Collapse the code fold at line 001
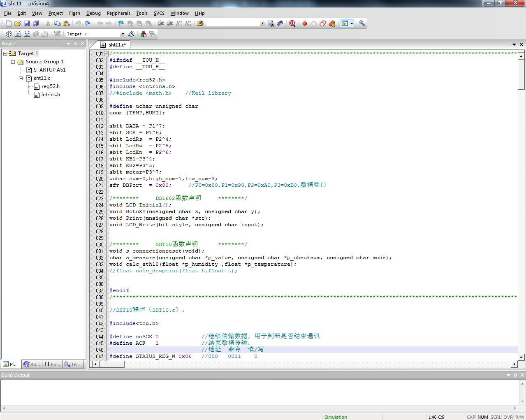Image resolution: width=526 pixels, height=420 pixels. (106, 53)
